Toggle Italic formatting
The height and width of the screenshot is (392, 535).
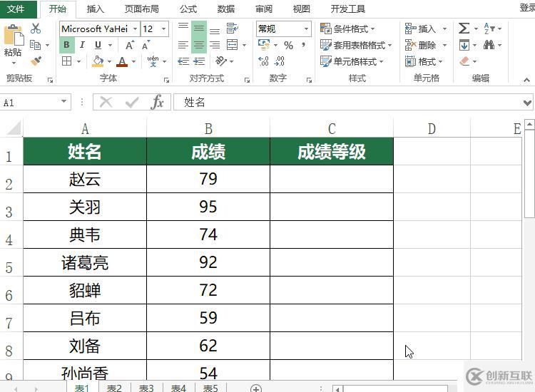pyautogui.click(x=82, y=45)
